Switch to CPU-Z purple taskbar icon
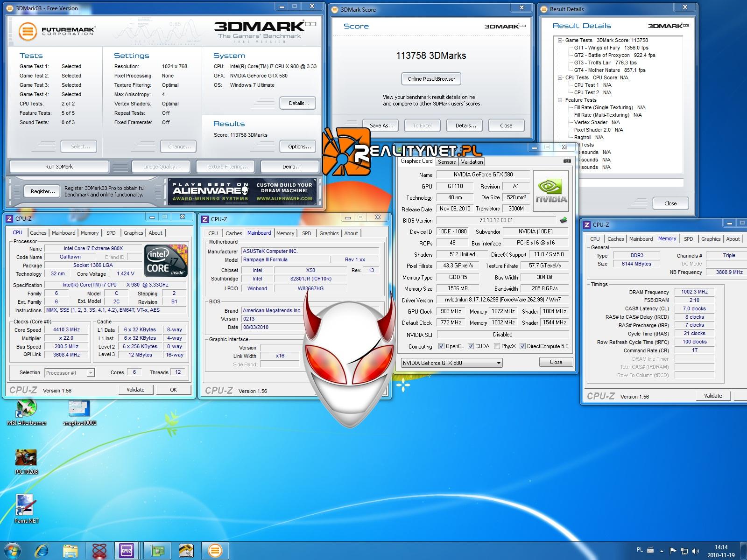The height and width of the screenshot is (560, 747). [126, 551]
